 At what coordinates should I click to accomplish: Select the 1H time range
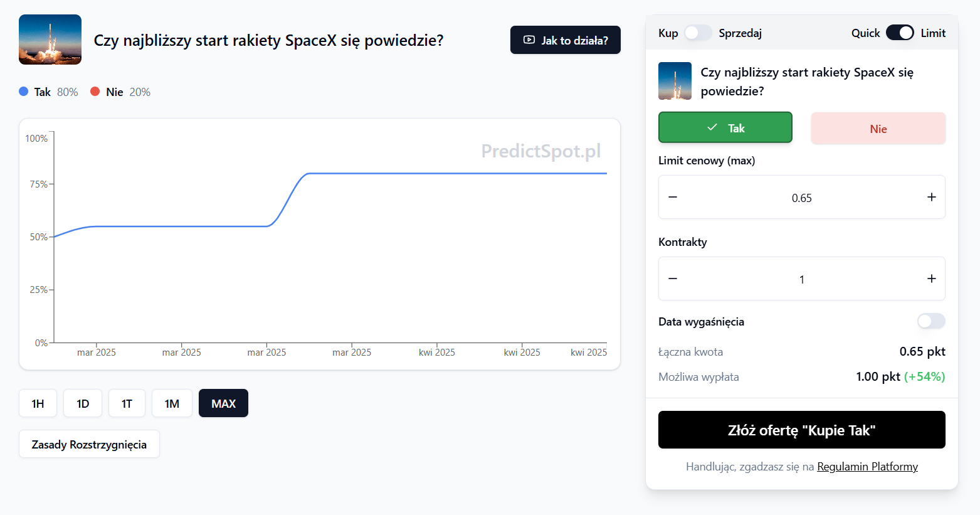tap(38, 403)
